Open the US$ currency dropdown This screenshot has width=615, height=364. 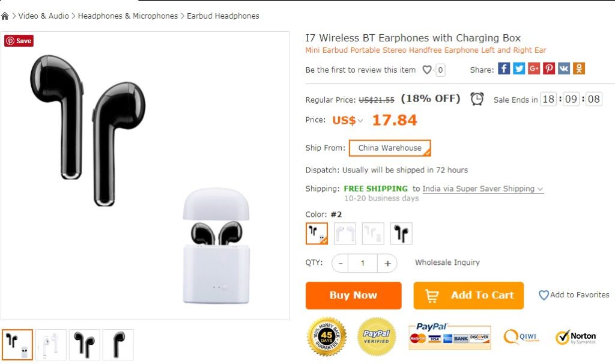348,120
